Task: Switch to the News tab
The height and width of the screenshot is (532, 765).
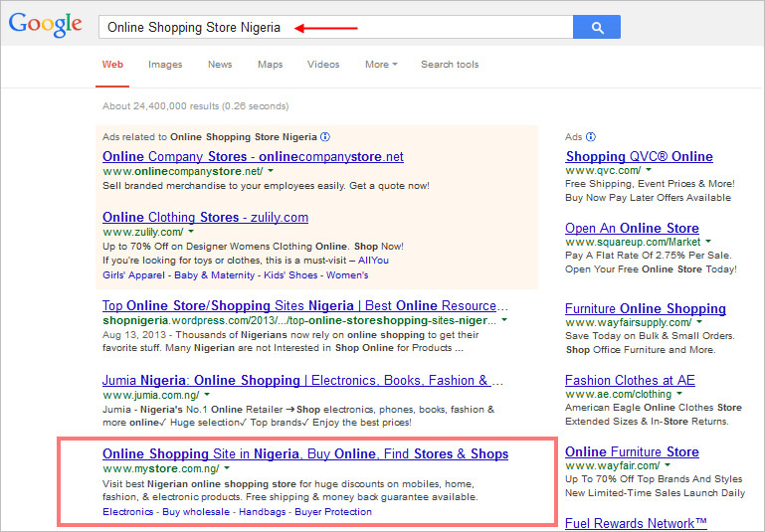Action: [x=220, y=65]
